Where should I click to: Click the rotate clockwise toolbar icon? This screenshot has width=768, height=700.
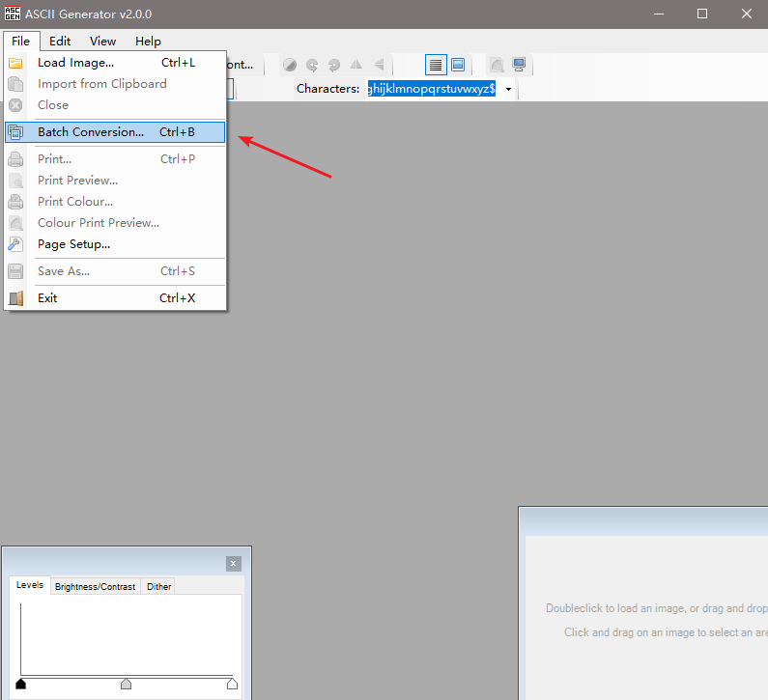pos(334,65)
